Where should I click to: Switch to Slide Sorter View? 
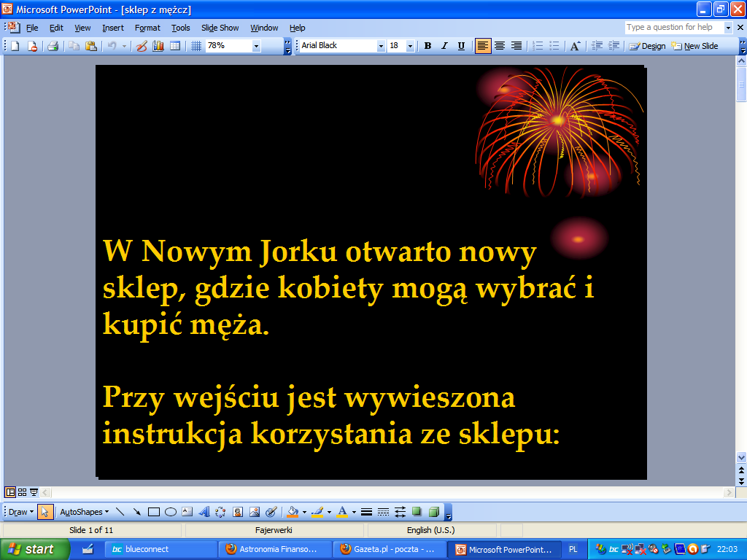tap(22, 492)
